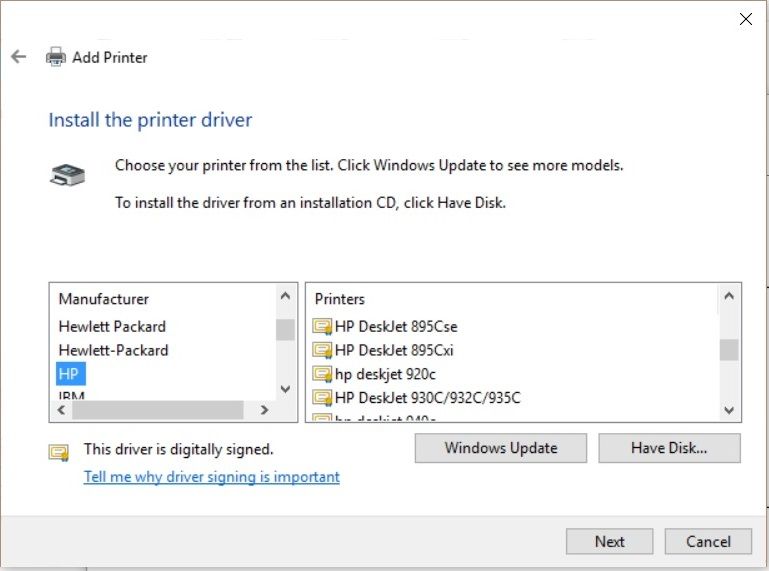Open 'Tell me why driver signing is important'
The height and width of the screenshot is (571, 769).
212,477
